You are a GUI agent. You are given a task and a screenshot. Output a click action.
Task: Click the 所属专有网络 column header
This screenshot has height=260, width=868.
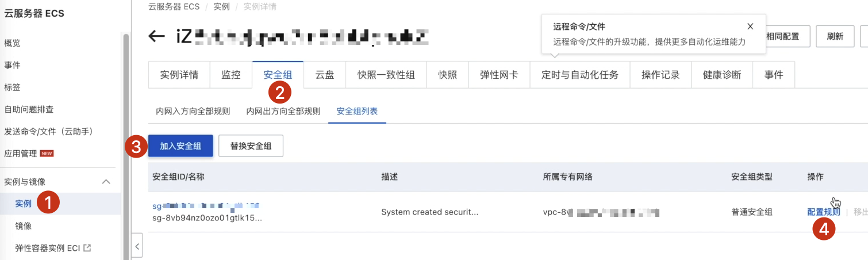[567, 177]
